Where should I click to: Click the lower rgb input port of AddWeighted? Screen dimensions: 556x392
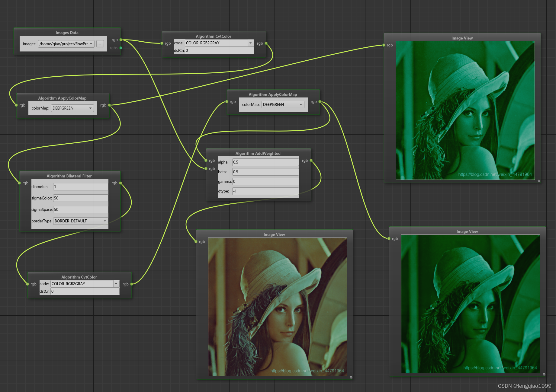click(206, 168)
